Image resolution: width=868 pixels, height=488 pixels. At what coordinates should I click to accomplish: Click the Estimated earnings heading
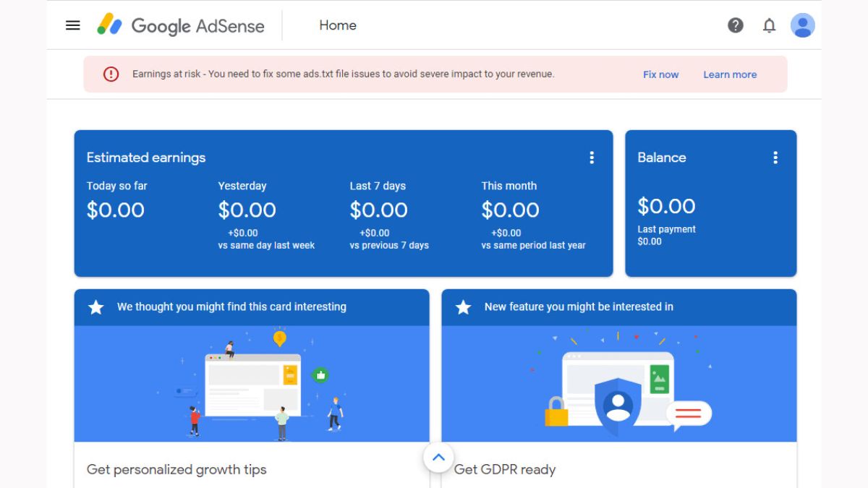(146, 158)
